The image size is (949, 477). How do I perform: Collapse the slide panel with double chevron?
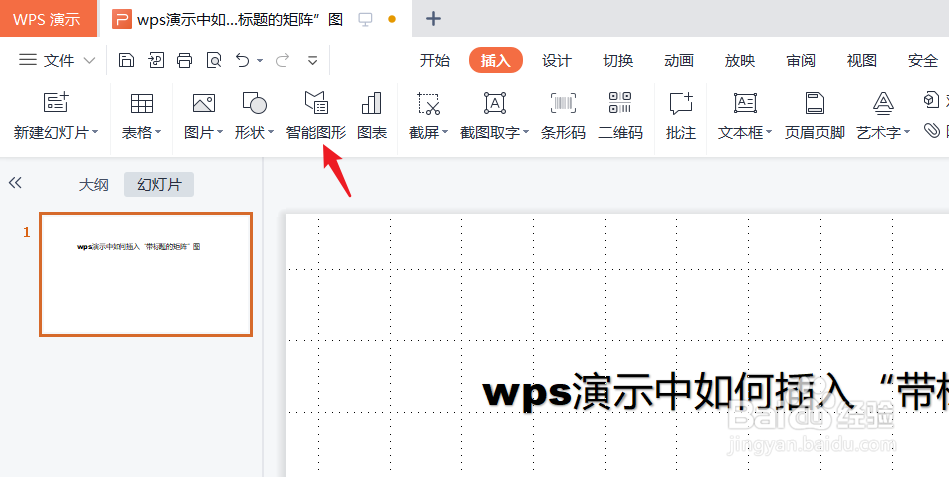(15, 183)
